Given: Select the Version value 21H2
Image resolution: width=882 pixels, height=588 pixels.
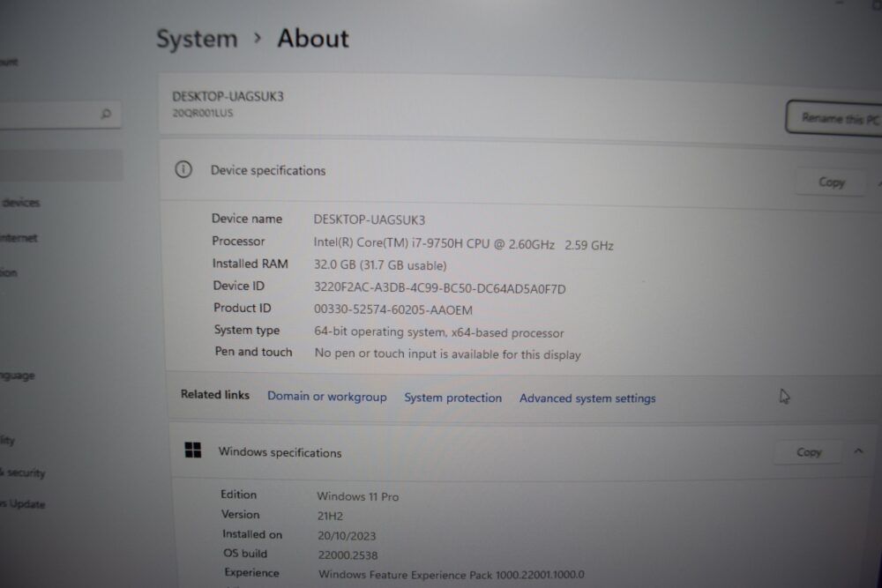Looking at the screenshot, I should point(330,516).
